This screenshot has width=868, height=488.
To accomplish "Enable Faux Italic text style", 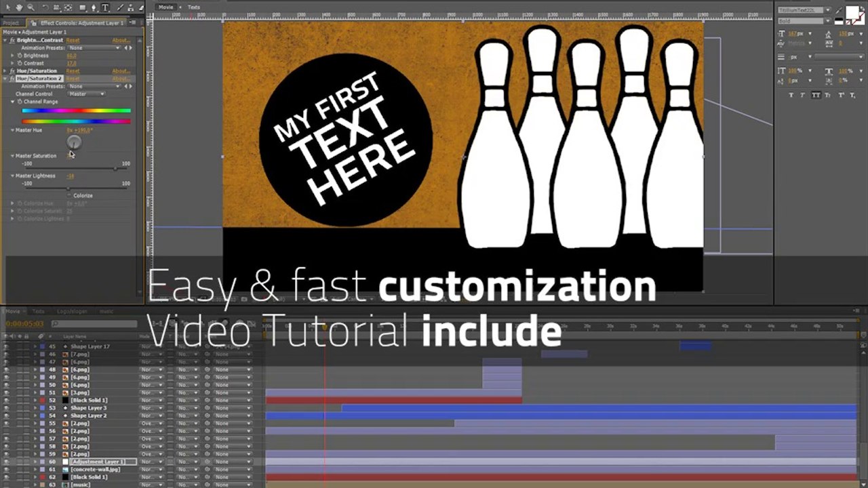I will [803, 95].
